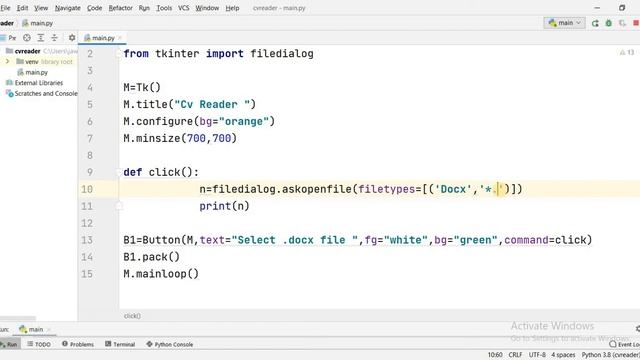Open the Problems tool window
640x360 pixels.
[x=78, y=344]
